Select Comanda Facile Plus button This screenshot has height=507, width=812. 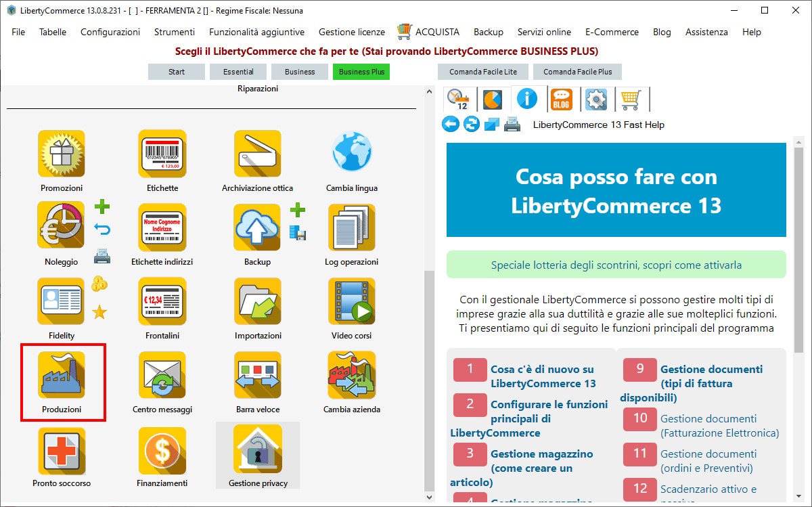click(x=578, y=72)
